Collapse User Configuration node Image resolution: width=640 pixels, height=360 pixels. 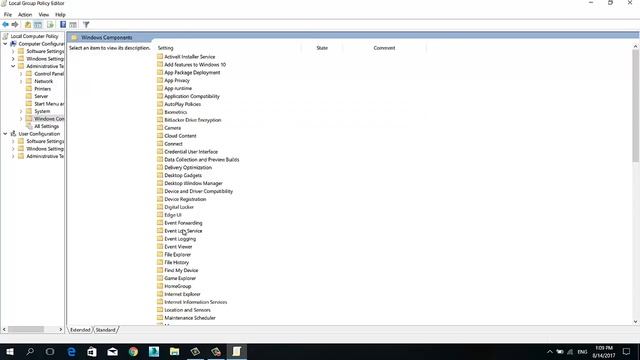pyautogui.click(x=5, y=134)
